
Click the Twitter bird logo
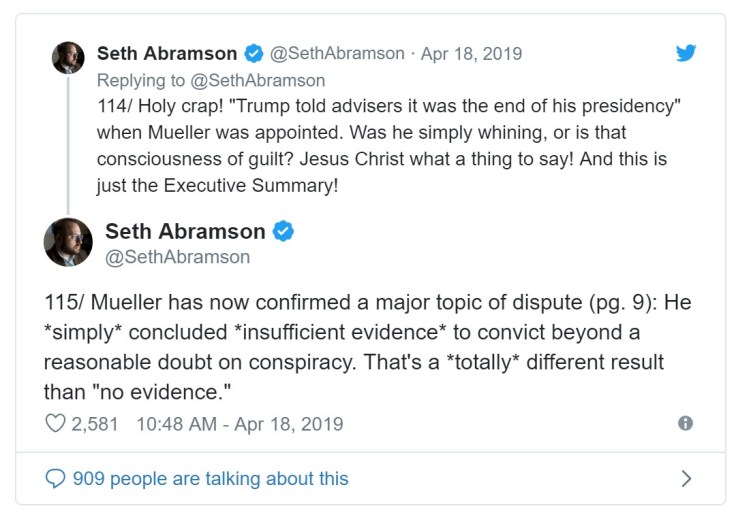coord(685,53)
